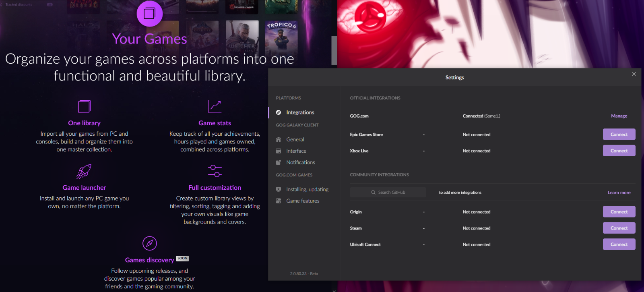Click the Games discovery compass icon

tap(150, 243)
